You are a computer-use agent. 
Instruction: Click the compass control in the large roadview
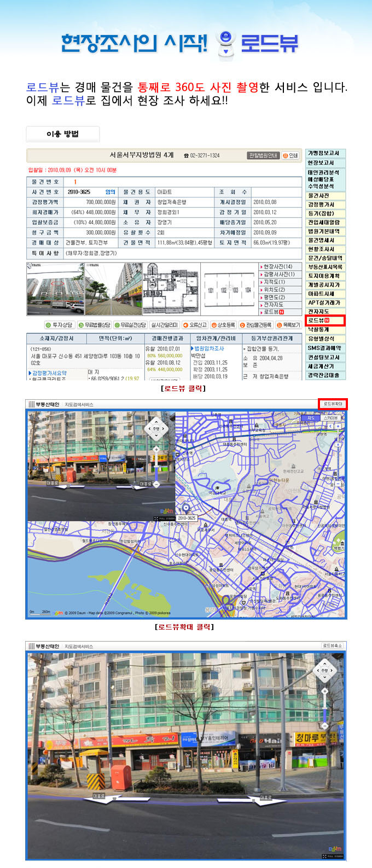[x=324, y=670]
